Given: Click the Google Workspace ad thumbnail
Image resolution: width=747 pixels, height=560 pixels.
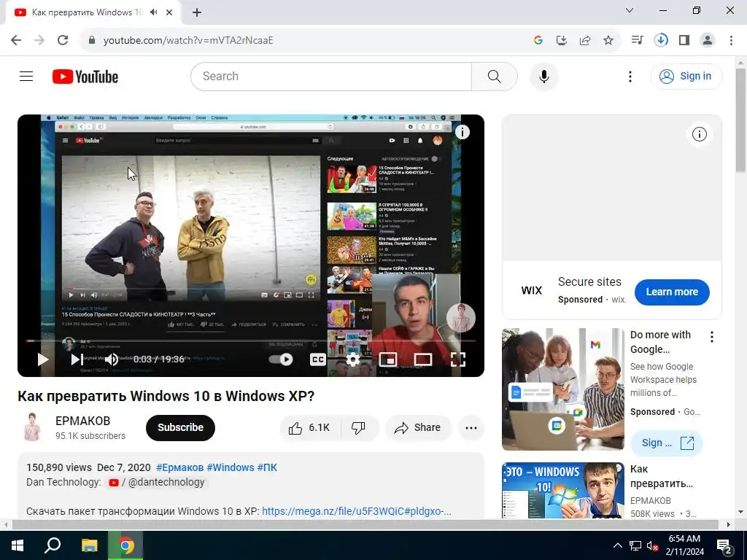Looking at the screenshot, I should (x=563, y=389).
